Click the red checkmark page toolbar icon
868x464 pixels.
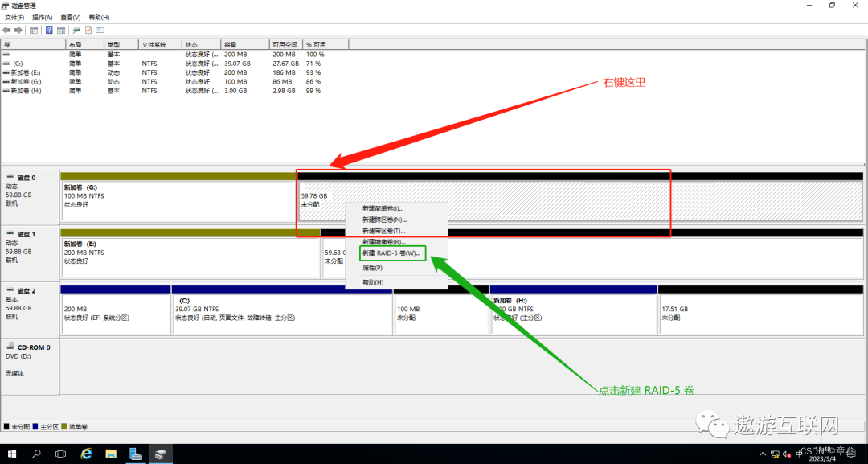tap(88, 30)
